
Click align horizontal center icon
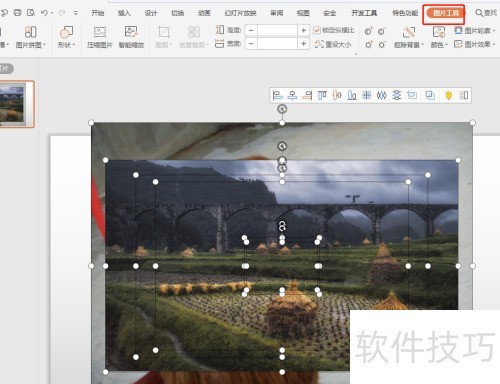coord(292,95)
